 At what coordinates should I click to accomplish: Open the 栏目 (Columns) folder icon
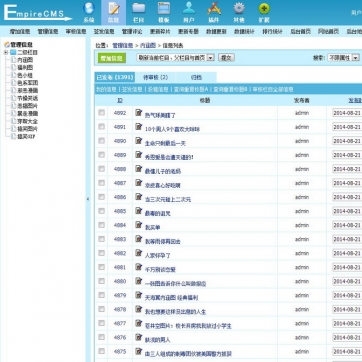[138, 12]
